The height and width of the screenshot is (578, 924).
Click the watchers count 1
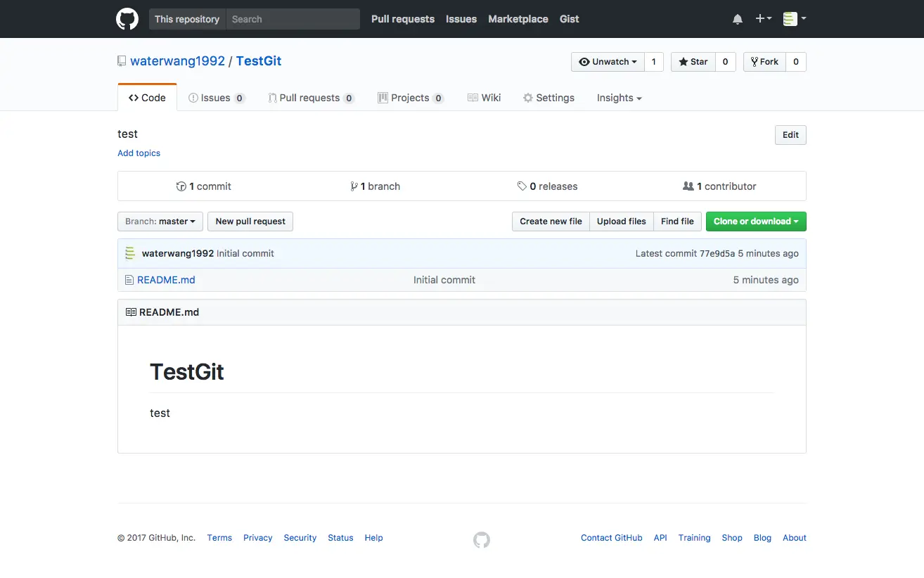click(x=653, y=62)
